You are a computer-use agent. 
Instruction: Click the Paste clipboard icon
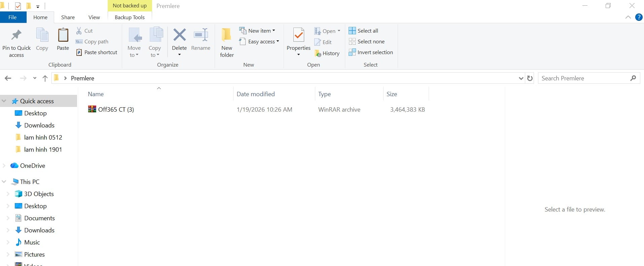(x=63, y=35)
